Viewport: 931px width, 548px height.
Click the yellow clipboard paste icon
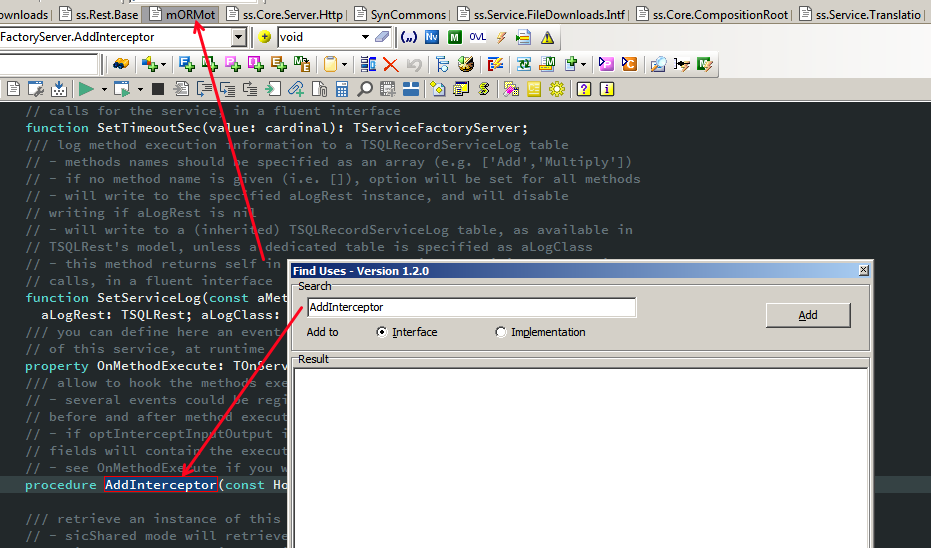(330, 64)
